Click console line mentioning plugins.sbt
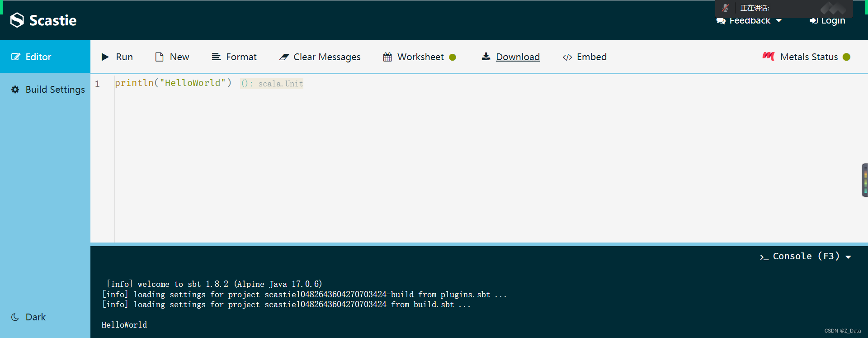The image size is (868, 338). (x=304, y=295)
